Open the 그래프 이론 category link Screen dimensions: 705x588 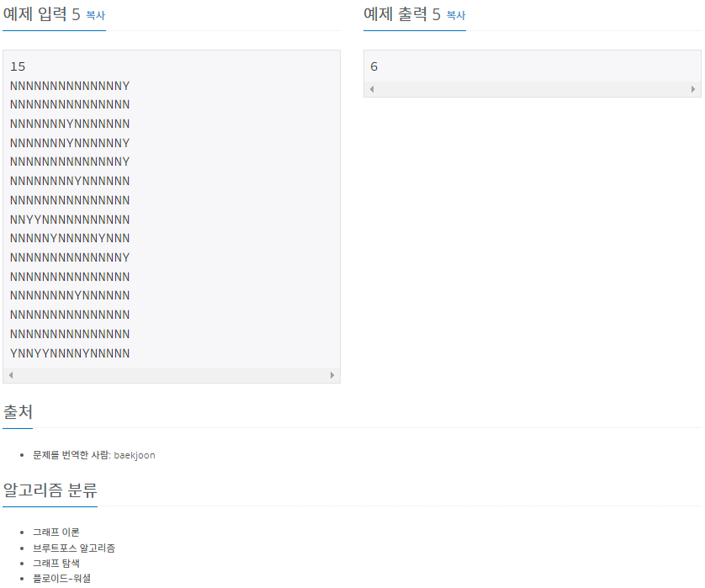tap(56, 532)
